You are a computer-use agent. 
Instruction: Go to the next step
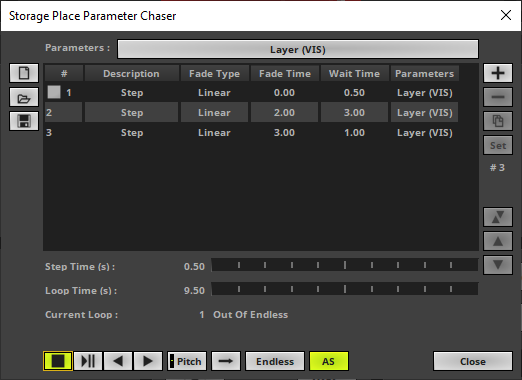tap(148, 361)
